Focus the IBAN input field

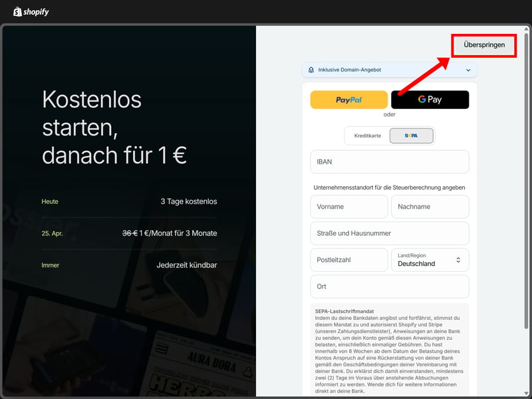click(390, 162)
